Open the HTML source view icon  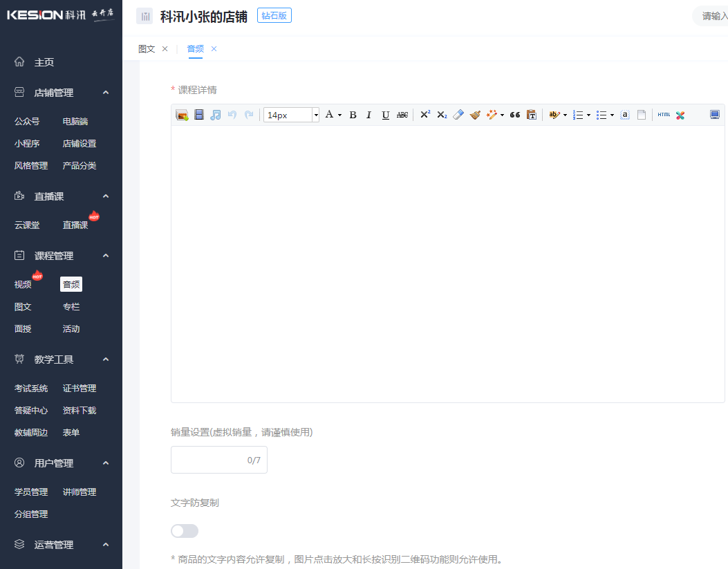point(664,115)
